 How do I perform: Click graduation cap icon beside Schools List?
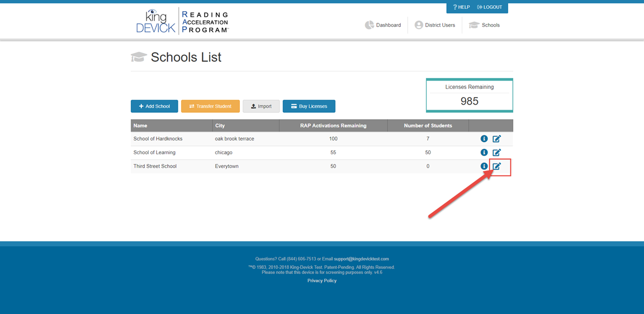click(x=139, y=57)
